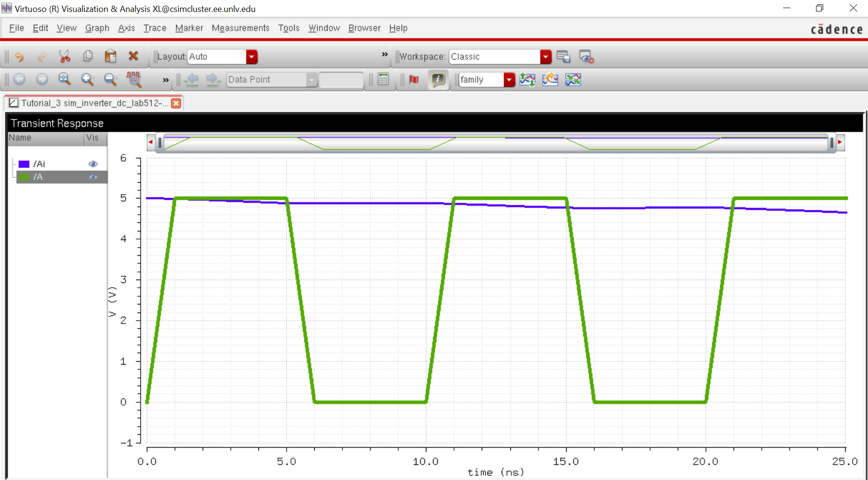Click the zoom-in magnifier icon
This screenshot has height=480, width=868.
pyautogui.click(x=87, y=79)
